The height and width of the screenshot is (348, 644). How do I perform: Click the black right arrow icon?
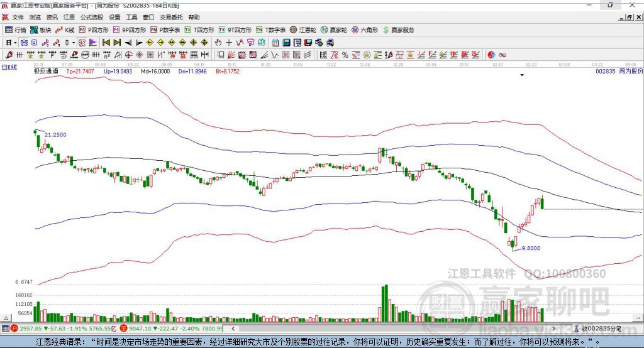tap(139, 43)
